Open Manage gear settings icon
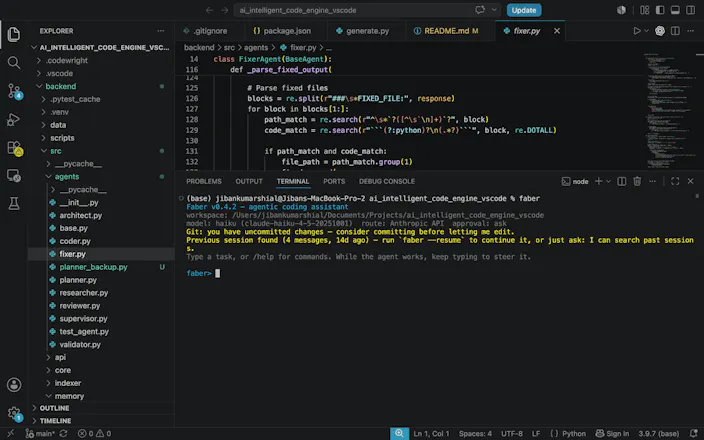This screenshot has width=704, height=440. pos(14,413)
